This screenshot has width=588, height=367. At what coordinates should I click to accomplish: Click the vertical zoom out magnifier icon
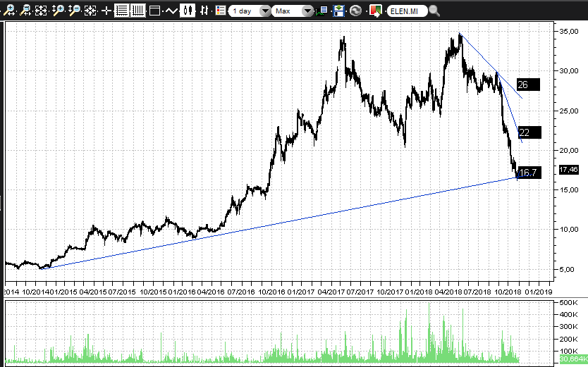(74, 10)
